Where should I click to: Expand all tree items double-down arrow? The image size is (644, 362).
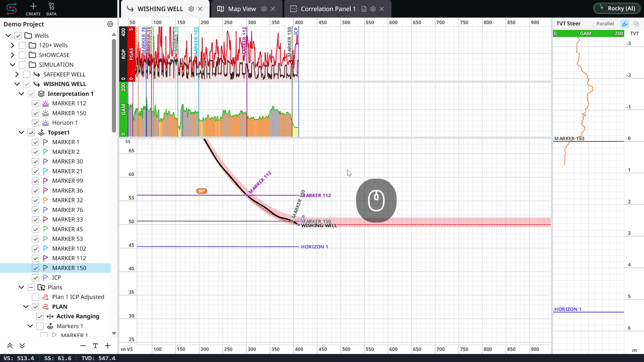pyautogui.click(x=22, y=346)
